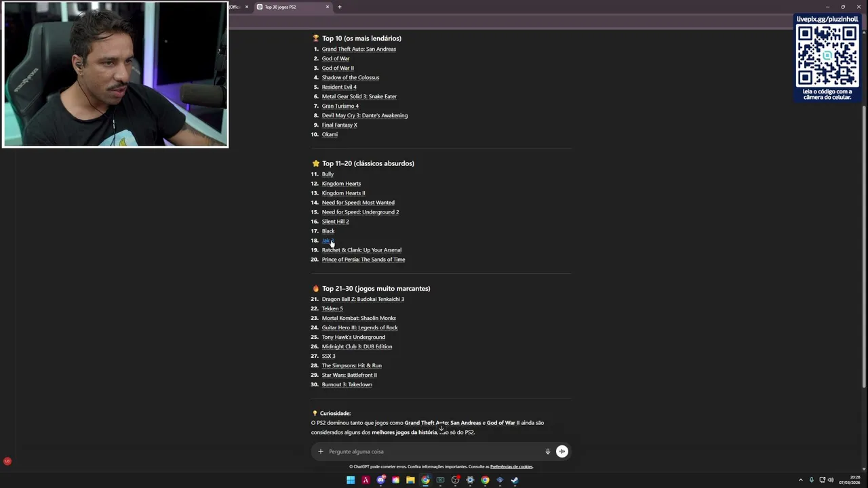Open a new browser tab
868x488 pixels.
[x=340, y=7]
